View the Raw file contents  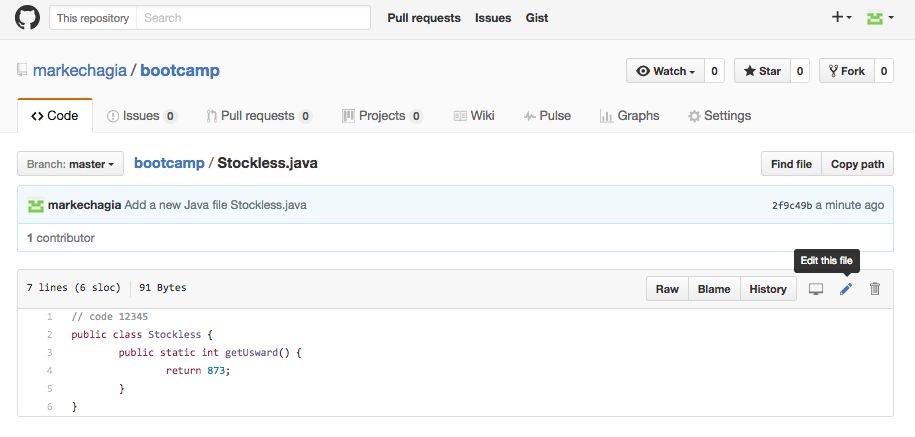(x=667, y=289)
